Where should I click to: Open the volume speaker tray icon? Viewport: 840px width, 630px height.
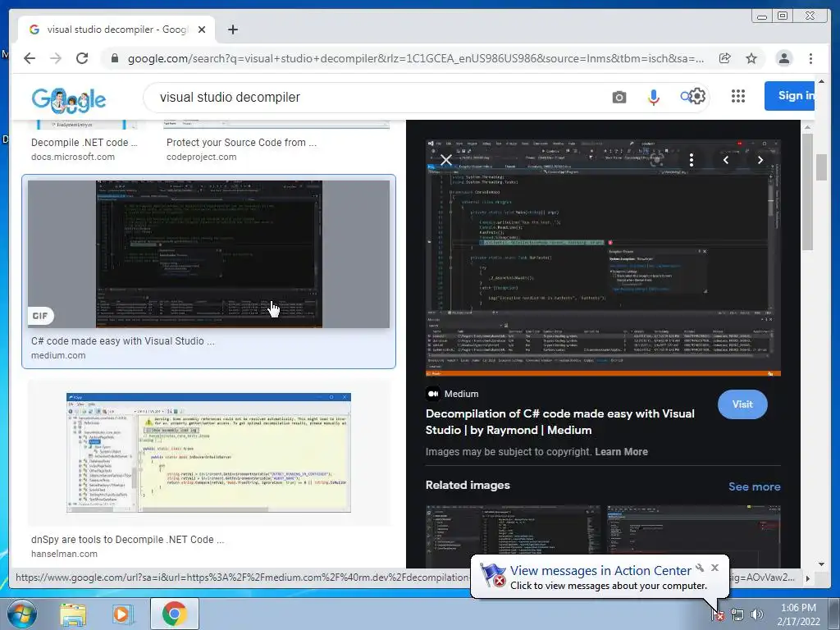pyautogui.click(x=757, y=615)
